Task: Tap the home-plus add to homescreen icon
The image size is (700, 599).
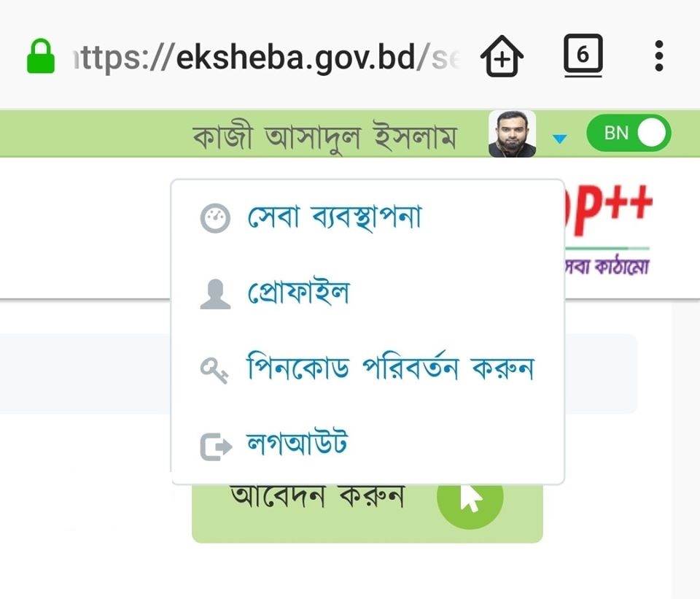Action: [x=502, y=56]
